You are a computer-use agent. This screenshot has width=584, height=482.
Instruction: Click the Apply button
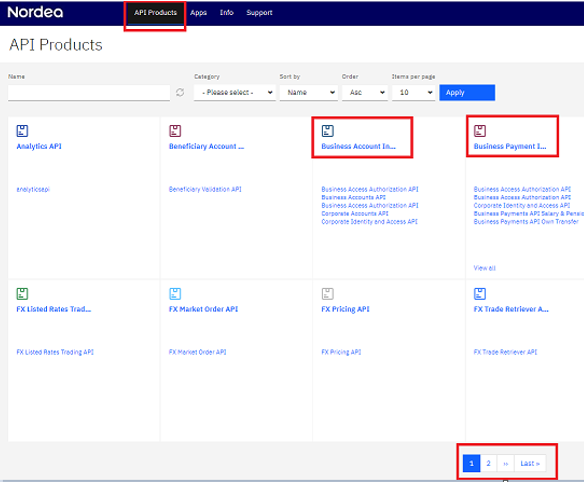click(467, 92)
